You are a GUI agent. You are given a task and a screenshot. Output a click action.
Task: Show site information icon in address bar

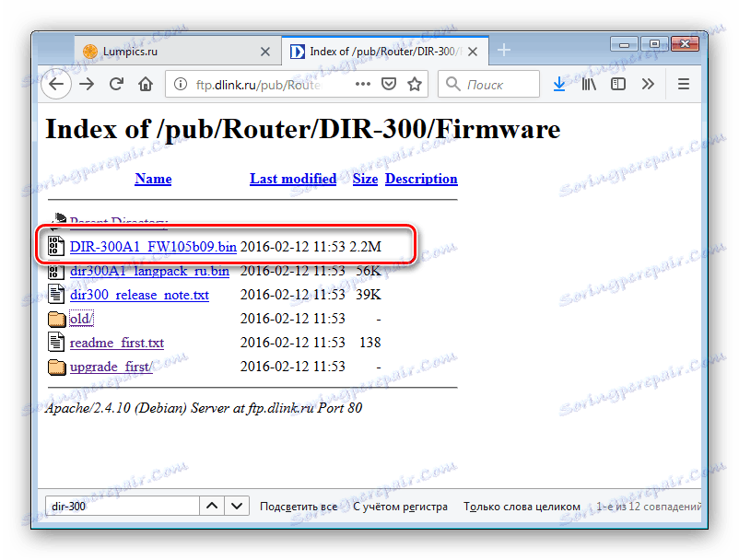[180, 85]
